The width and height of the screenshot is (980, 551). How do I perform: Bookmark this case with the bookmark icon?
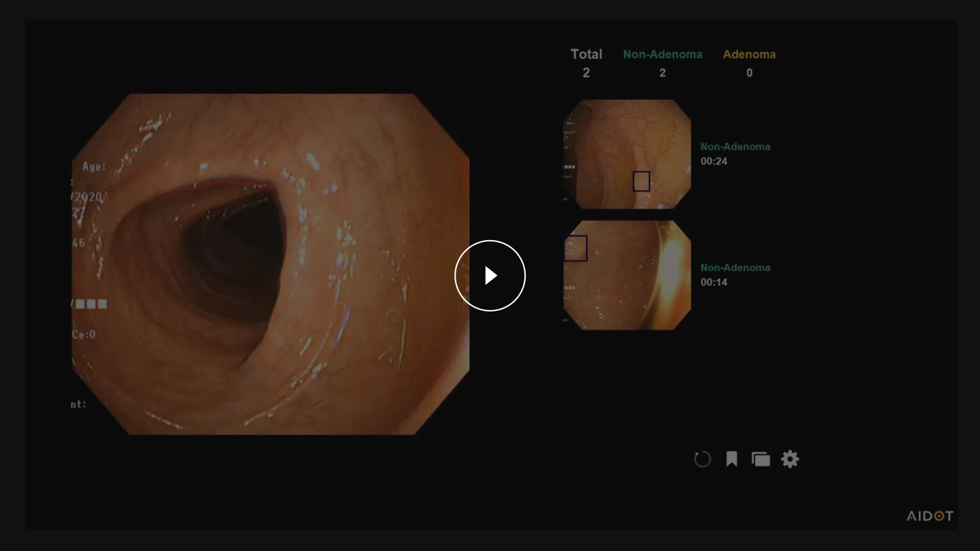(731, 459)
